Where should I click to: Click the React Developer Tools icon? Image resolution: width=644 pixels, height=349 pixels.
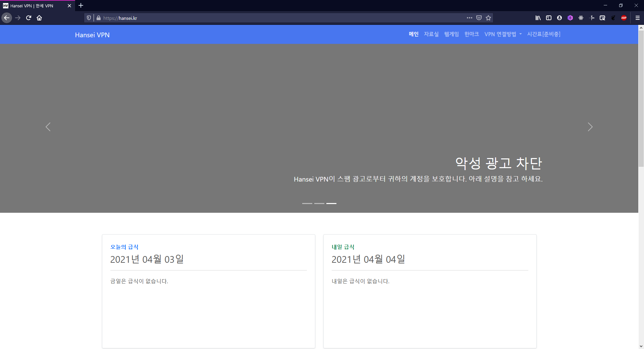(x=581, y=18)
